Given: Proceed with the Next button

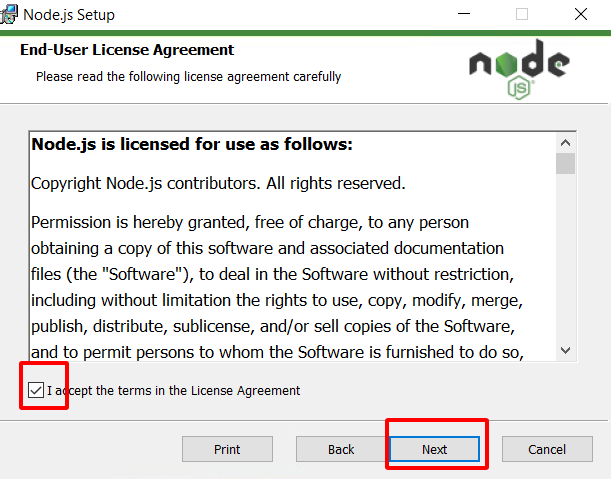Looking at the screenshot, I should point(434,449).
